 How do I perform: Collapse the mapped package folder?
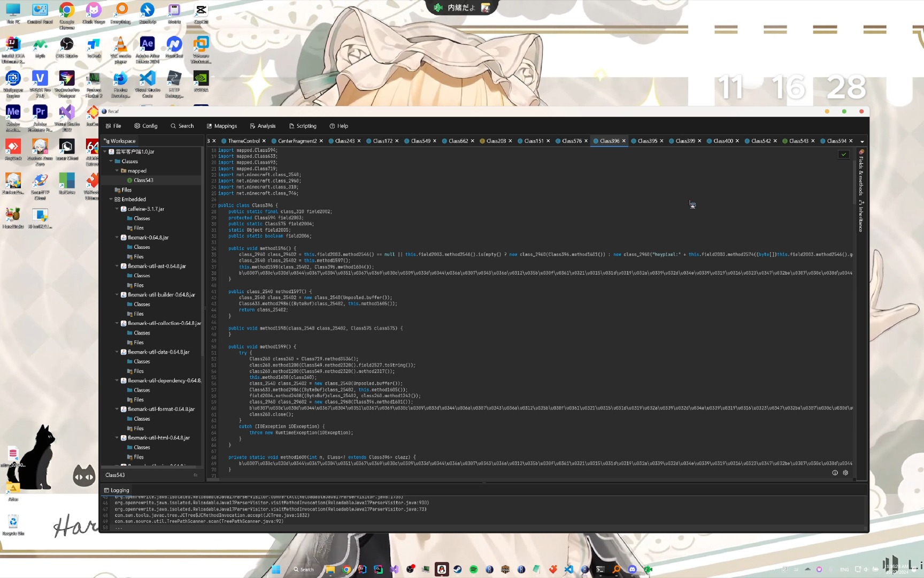tap(117, 171)
